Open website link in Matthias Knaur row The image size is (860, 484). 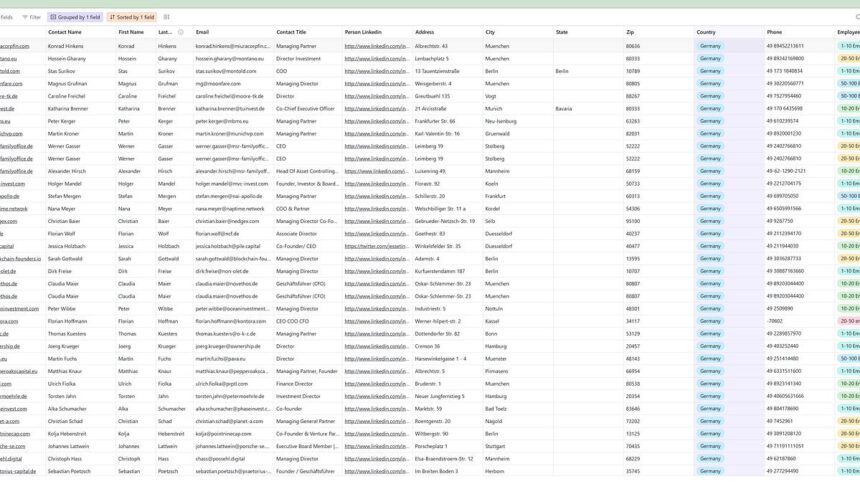tap(19, 372)
